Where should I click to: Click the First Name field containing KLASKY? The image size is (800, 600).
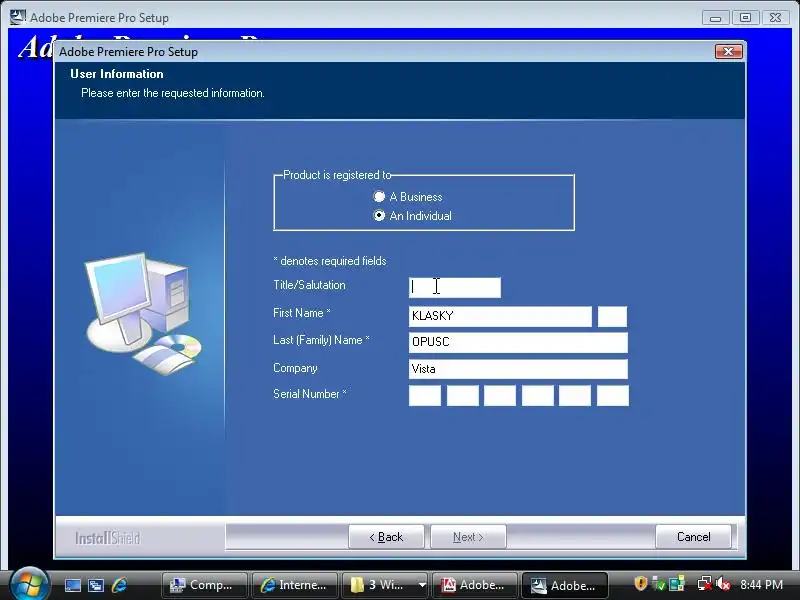pyautogui.click(x=500, y=316)
